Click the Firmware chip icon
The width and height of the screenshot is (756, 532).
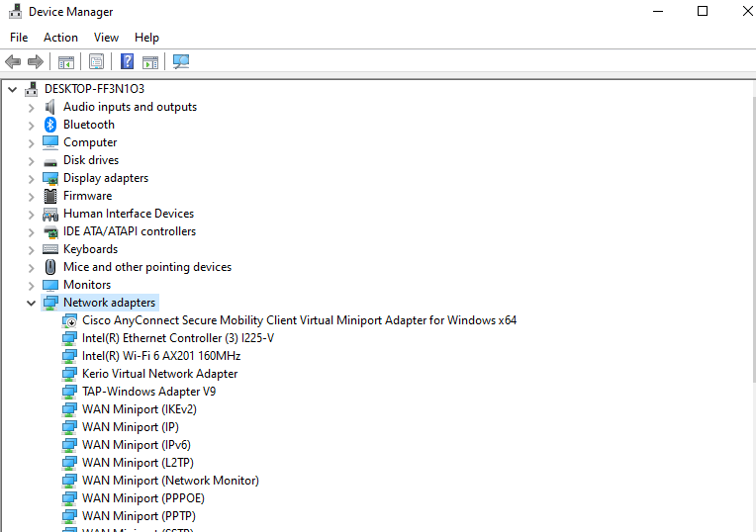[50, 196]
